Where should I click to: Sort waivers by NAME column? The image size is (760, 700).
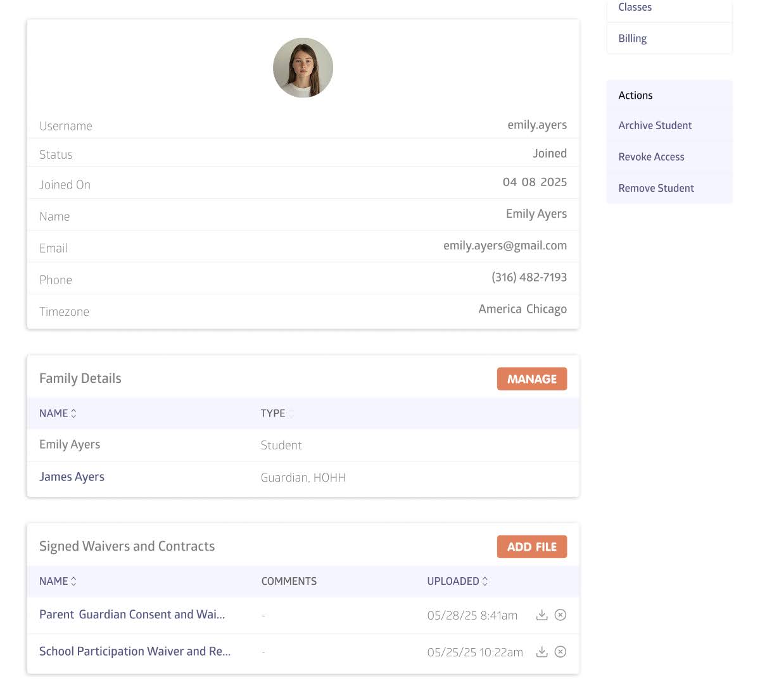[x=58, y=581]
